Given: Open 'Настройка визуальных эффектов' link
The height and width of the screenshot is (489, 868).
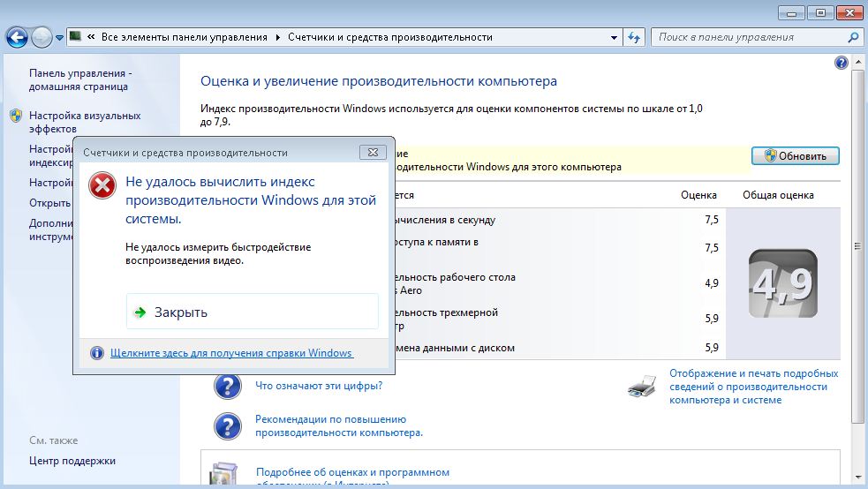Looking at the screenshot, I should (85, 122).
